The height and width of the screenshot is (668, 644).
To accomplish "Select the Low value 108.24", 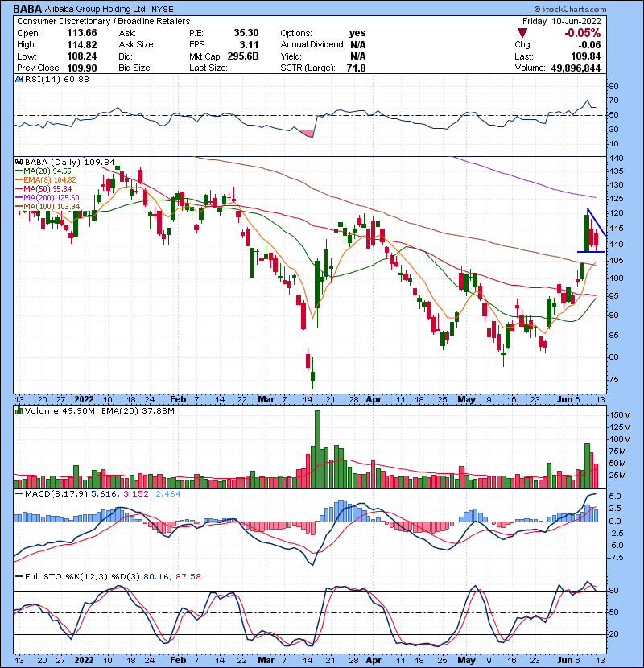I will coord(82,56).
